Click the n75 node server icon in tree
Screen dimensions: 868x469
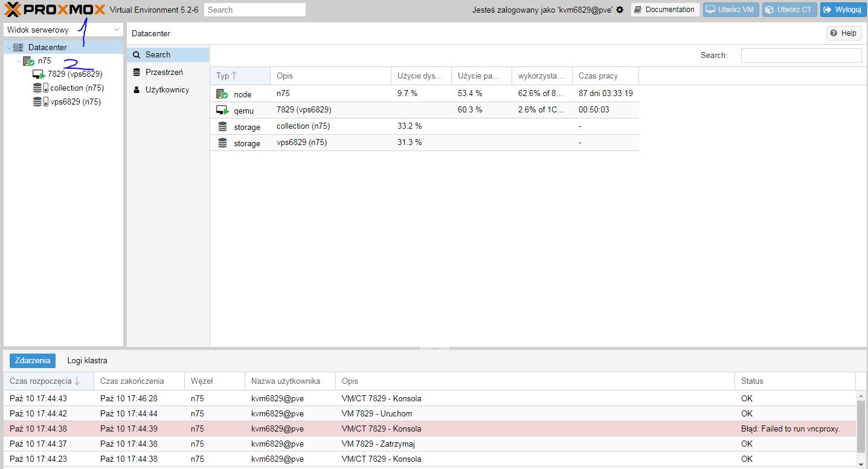tap(28, 61)
